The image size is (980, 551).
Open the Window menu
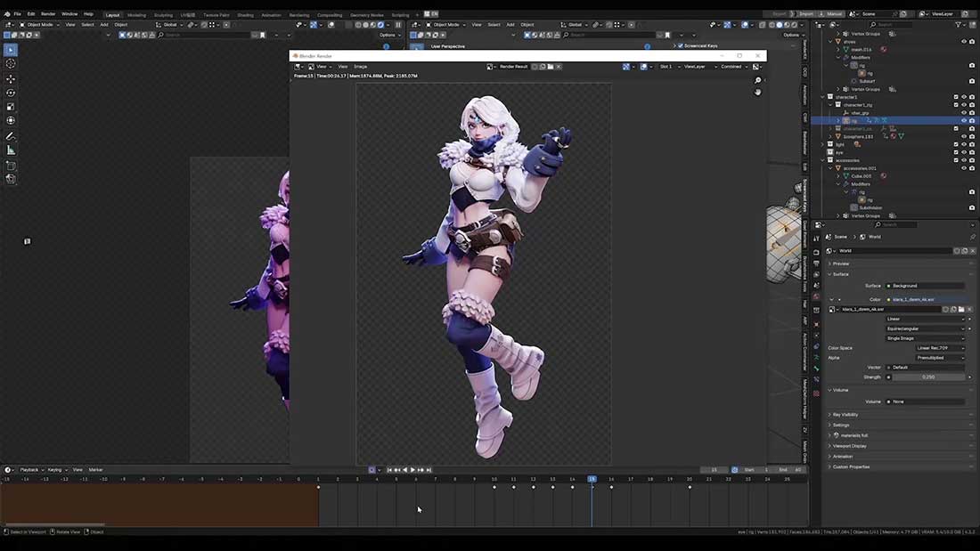point(69,13)
